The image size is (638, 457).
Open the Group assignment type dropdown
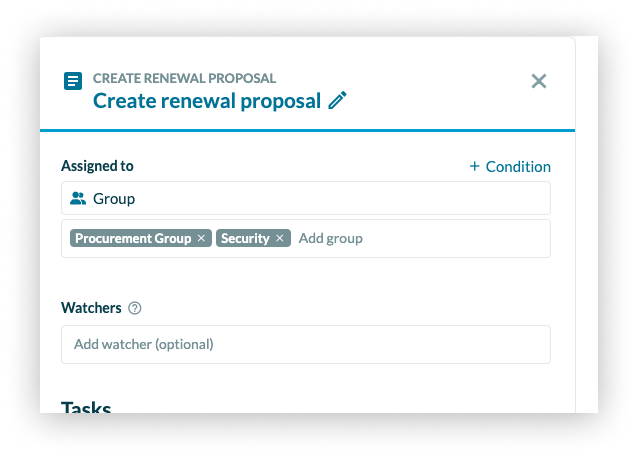305,198
